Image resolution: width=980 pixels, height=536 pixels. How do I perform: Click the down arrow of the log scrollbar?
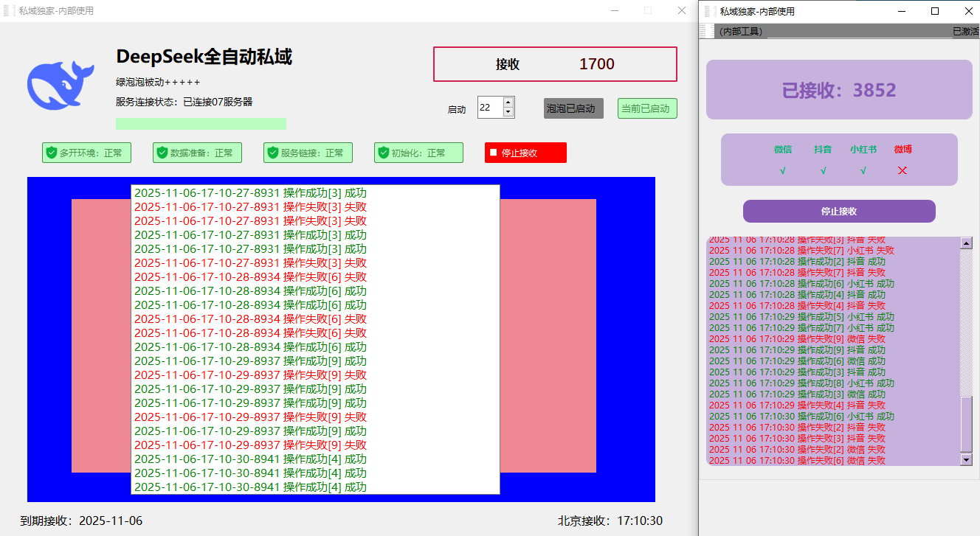coord(967,461)
